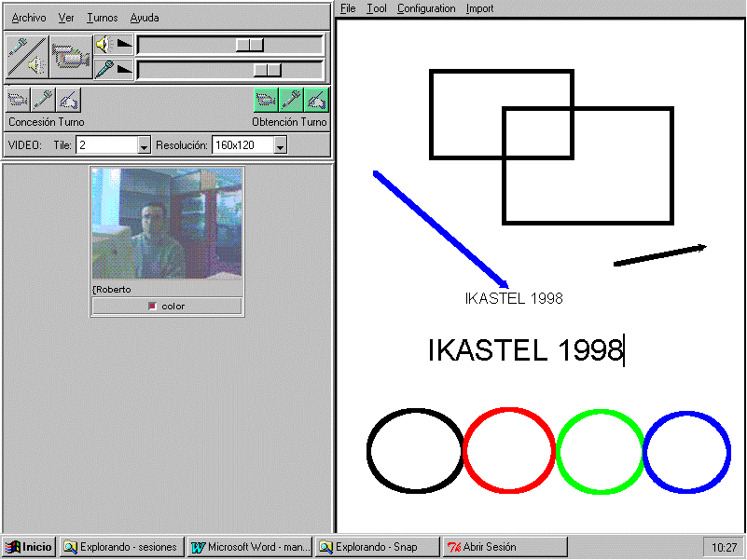Viewport: 747px width, 560px height.
Task: Toggle green camera button in Obtención Turno
Action: click(267, 101)
